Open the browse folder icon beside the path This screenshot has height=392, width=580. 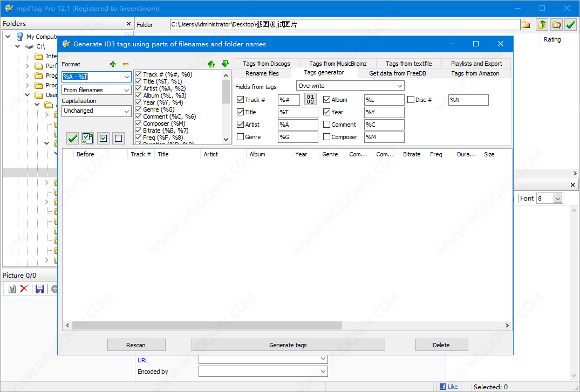526,25
